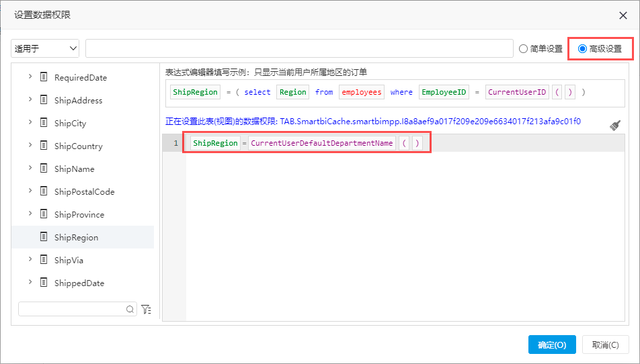Click the 'select' keyword in example expression
The height and width of the screenshot is (364, 640).
[257, 92]
